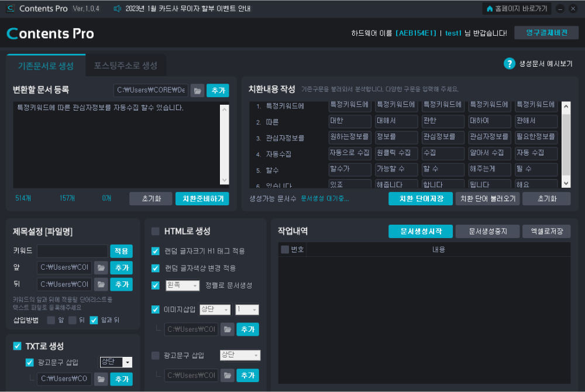
Task: Click 초기화 in replacement panel
Action: point(546,198)
